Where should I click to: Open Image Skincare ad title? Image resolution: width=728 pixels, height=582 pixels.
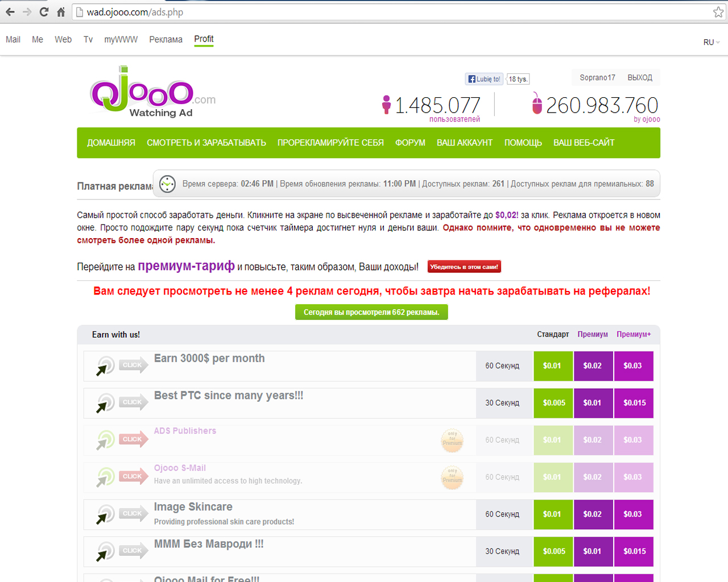coord(193,506)
